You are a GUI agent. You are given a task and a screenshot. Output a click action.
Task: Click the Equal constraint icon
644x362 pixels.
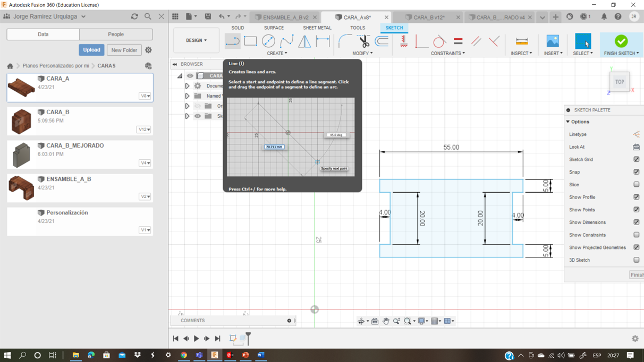[x=458, y=41]
